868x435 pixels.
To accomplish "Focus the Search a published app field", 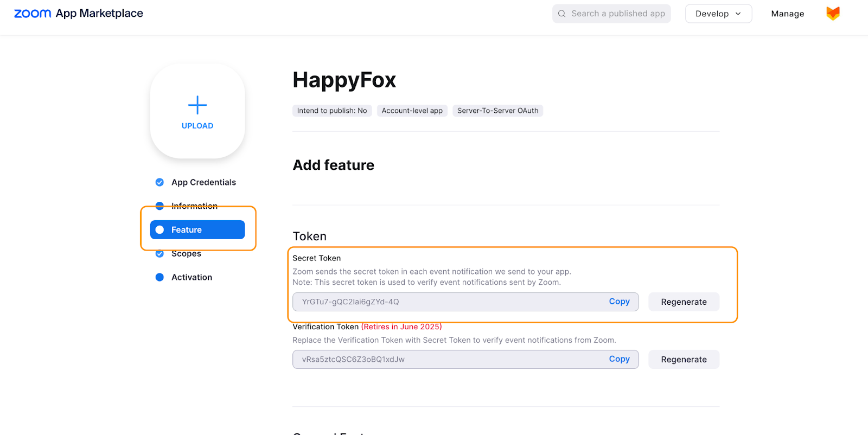I will click(611, 14).
